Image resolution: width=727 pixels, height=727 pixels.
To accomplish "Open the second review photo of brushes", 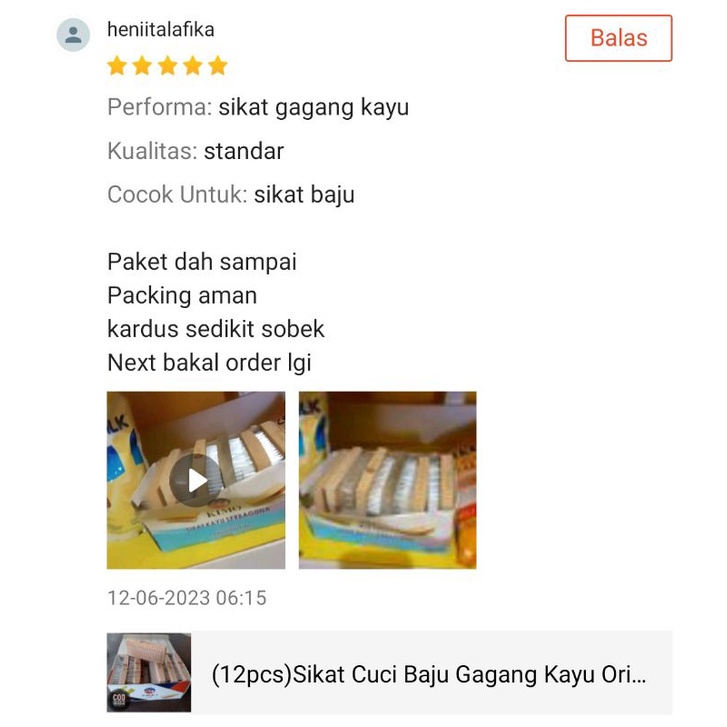I will pos(387,480).
